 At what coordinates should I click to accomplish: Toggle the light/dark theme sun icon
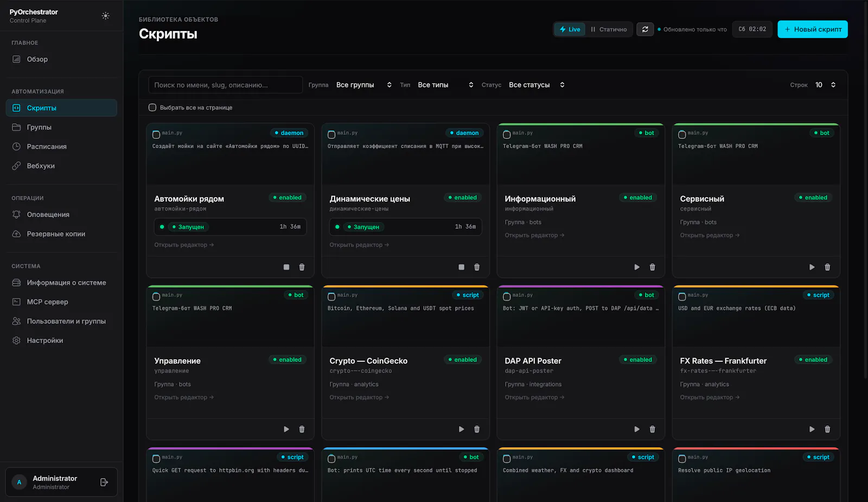105,16
